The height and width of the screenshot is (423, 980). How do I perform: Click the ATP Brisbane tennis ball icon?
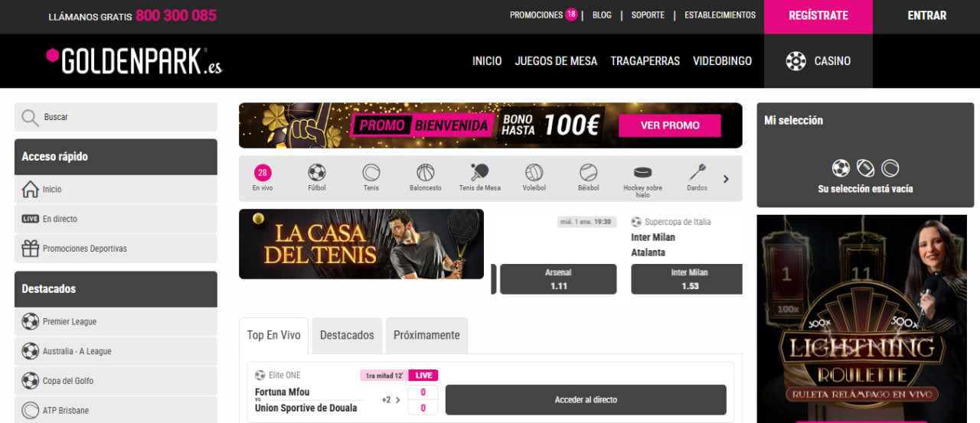31,411
